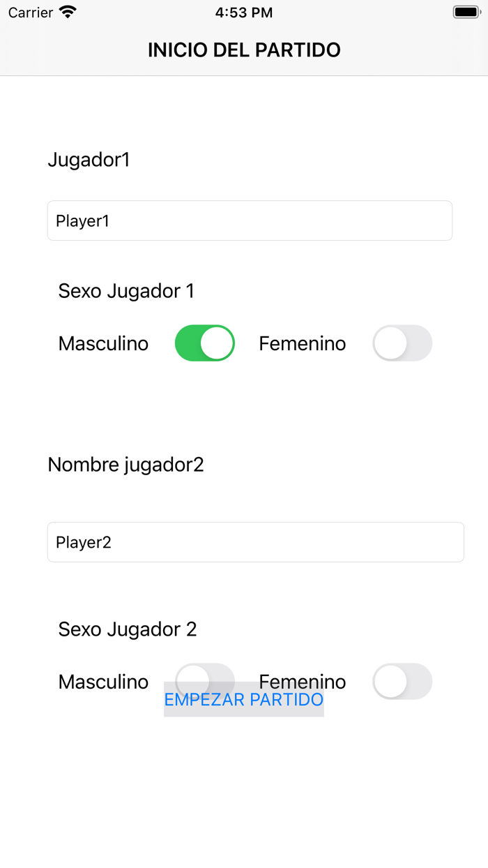The height and width of the screenshot is (868, 488).
Task: Tap the Wi-Fi icon in status bar
Action: pyautogui.click(x=68, y=12)
